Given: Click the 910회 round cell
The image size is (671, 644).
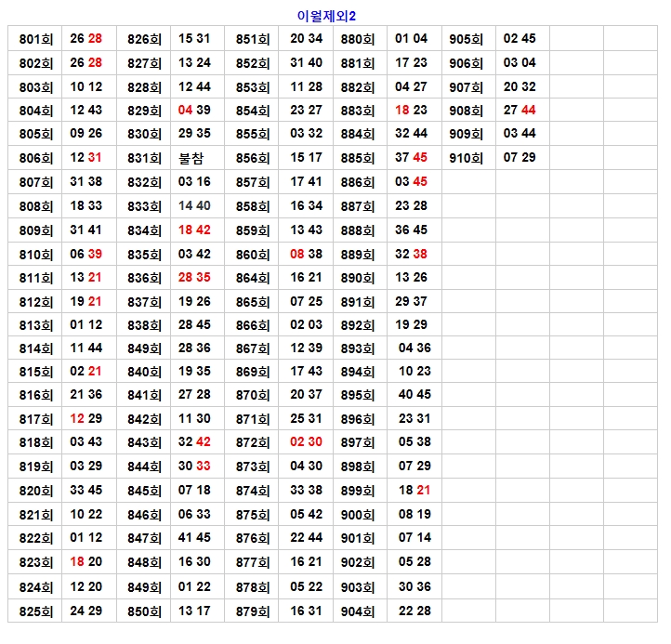Looking at the screenshot, I should 467,158.
